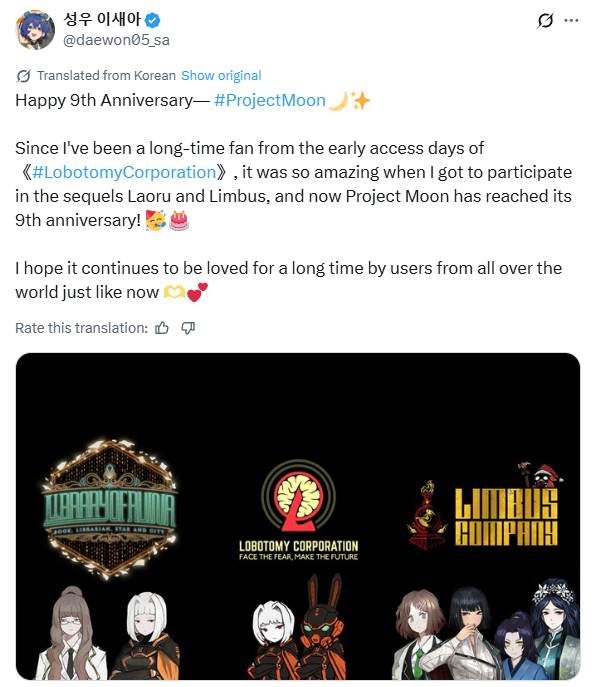Open the @daewon05_sa handle
The width and height of the screenshot is (593, 687).
116,40
